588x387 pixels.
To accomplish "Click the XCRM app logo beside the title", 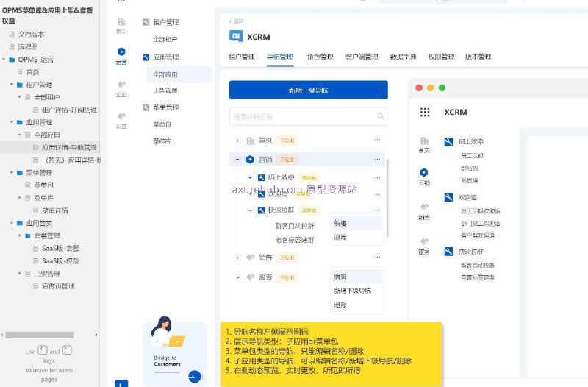I will [x=236, y=37].
